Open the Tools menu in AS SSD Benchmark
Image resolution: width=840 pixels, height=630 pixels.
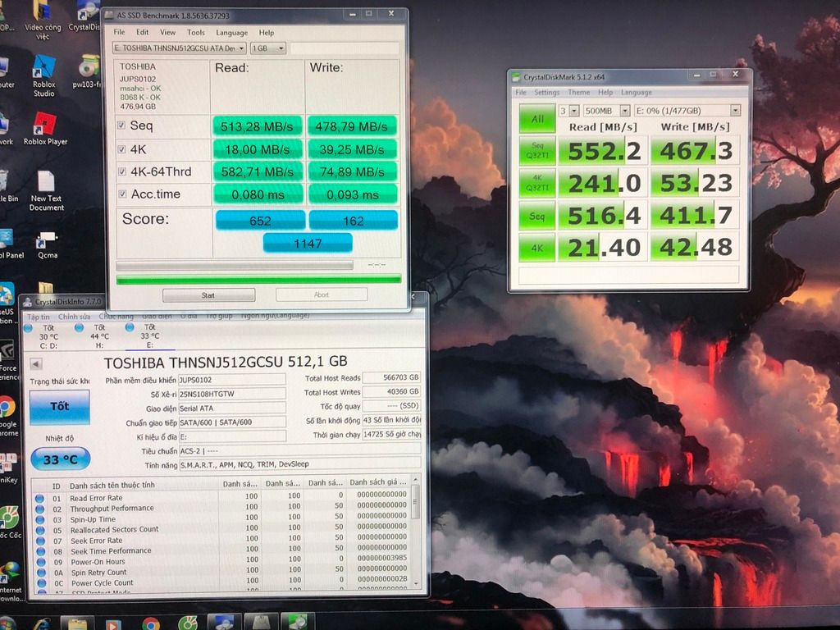(x=196, y=33)
